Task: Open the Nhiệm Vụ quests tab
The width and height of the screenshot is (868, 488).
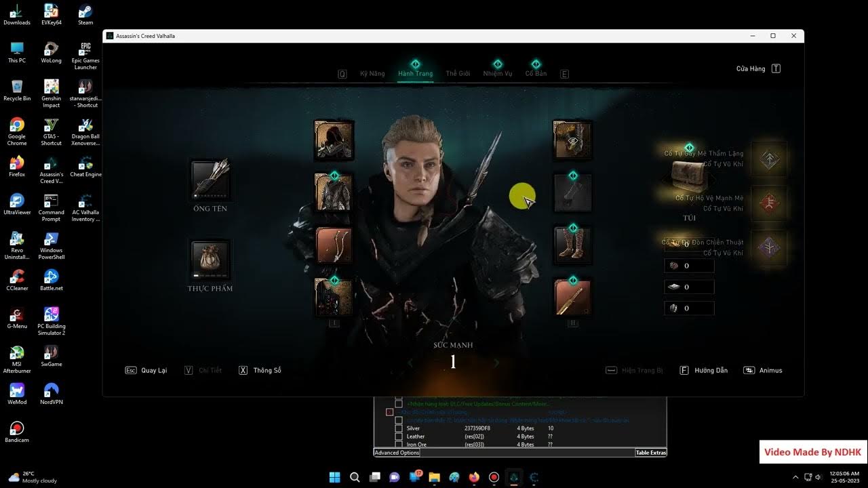Action: click(x=498, y=73)
